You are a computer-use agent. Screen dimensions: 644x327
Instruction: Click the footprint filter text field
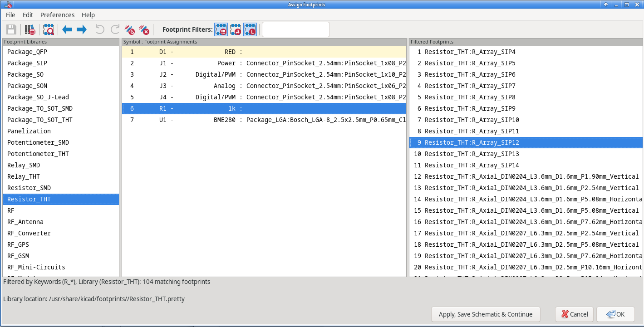[x=295, y=30]
